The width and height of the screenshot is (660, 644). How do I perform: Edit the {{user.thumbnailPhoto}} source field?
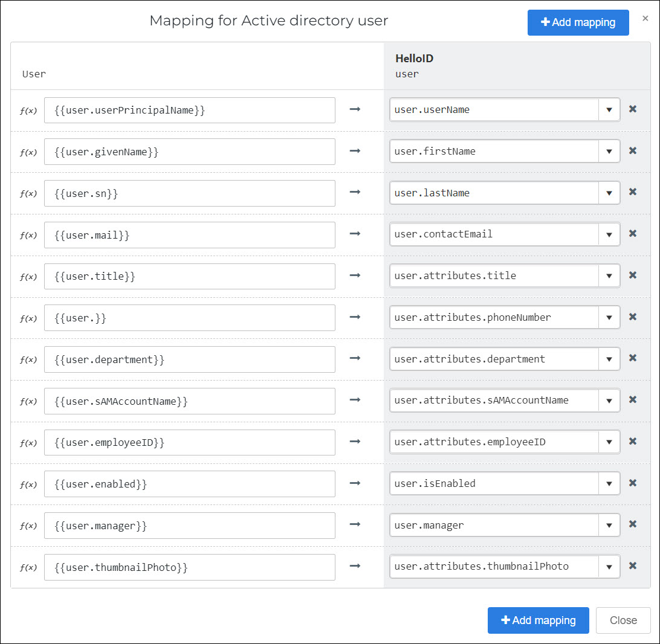click(x=189, y=567)
